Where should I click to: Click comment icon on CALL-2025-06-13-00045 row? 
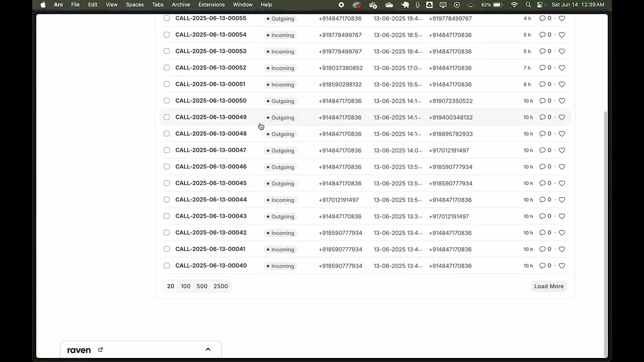tap(542, 183)
